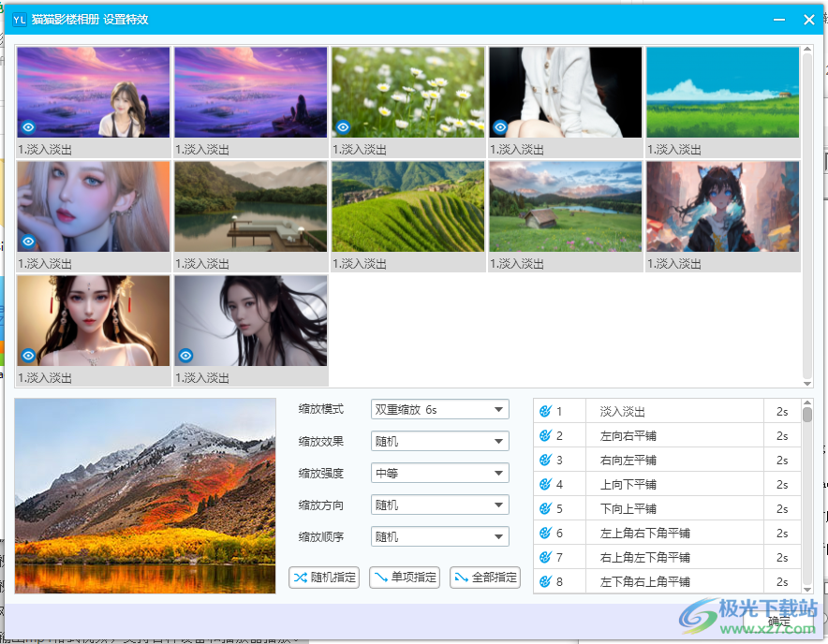Screen dimensions: 828x644
Task: Click the effect icon beside 左向右平铺
Action: point(545,435)
